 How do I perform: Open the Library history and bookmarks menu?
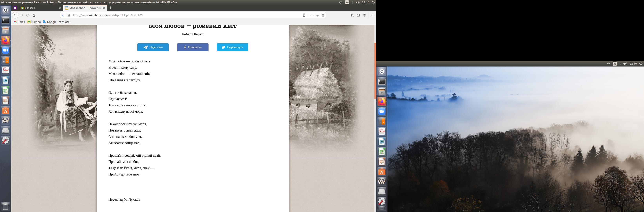click(352, 15)
